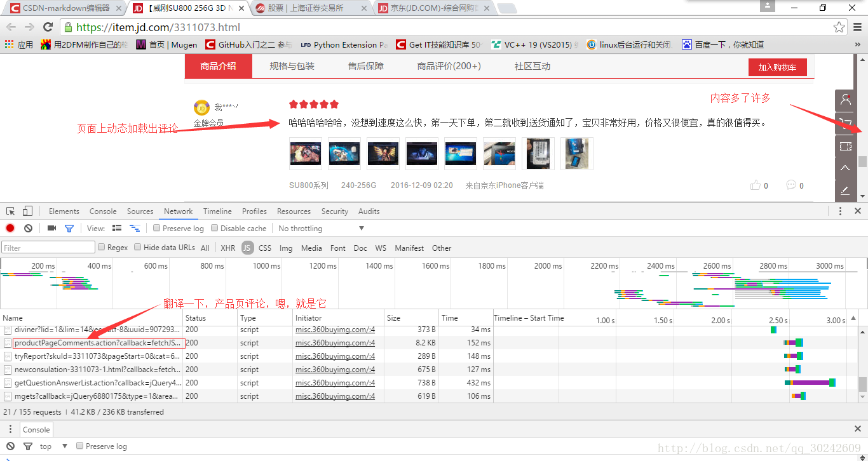Open the No throttling dropdown
This screenshot has width=868, height=461.
(322, 228)
